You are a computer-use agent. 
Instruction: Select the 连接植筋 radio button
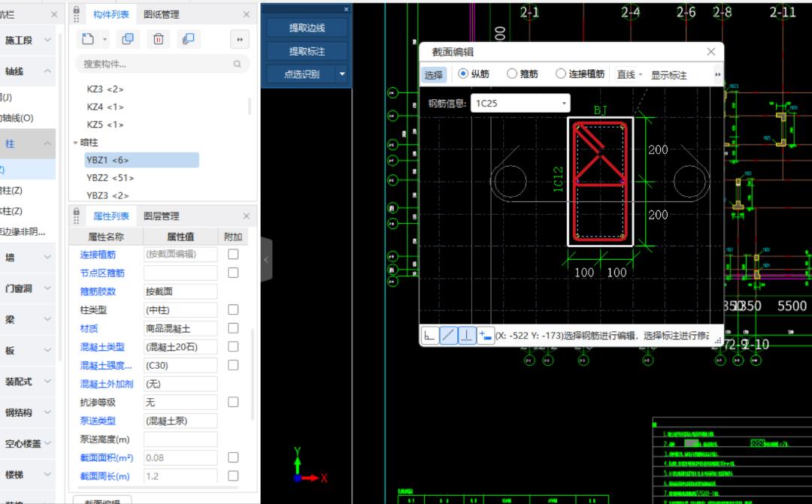560,74
